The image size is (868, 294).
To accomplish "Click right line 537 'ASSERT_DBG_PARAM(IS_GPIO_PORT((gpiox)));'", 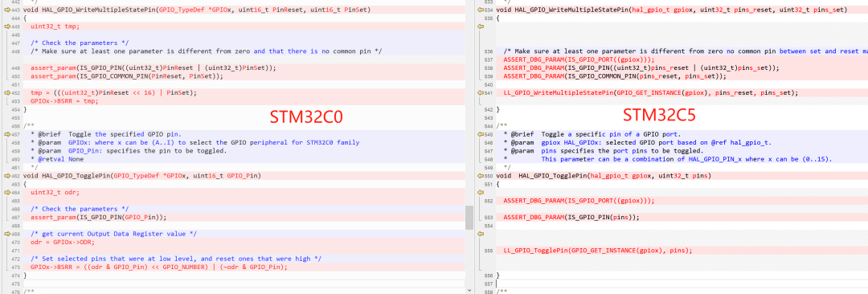I will pyautogui.click(x=579, y=59).
